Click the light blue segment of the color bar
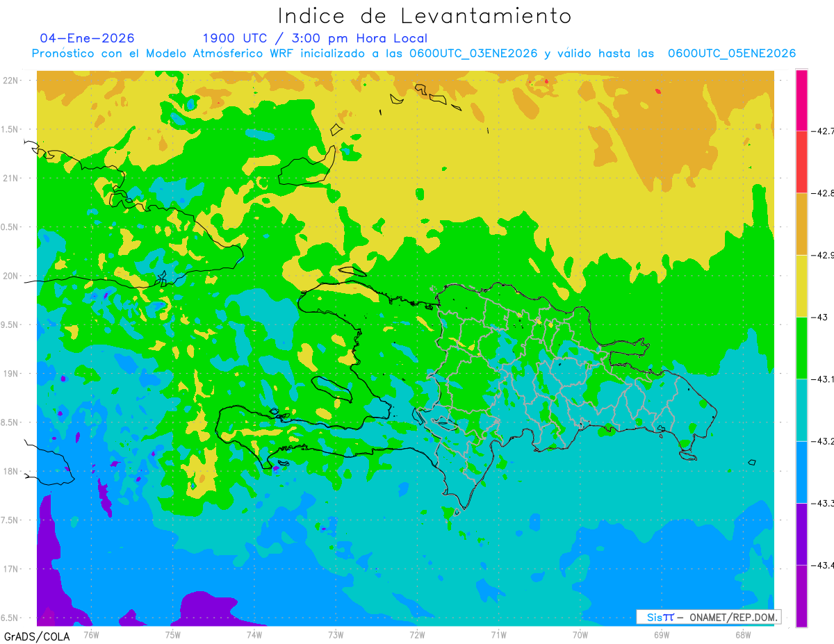Screen dimensions: 834x644 coord(801,472)
